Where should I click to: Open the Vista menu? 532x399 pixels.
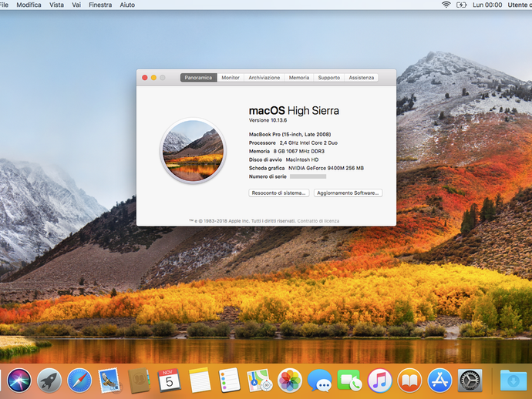(x=56, y=5)
